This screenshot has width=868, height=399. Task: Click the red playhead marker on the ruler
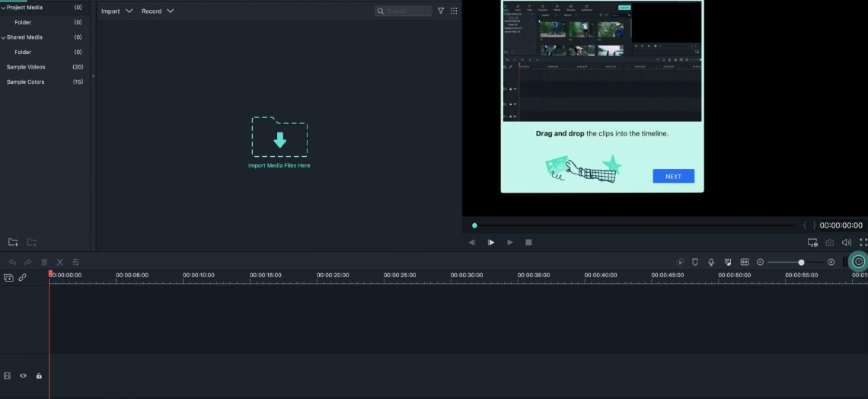click(50, 273)
